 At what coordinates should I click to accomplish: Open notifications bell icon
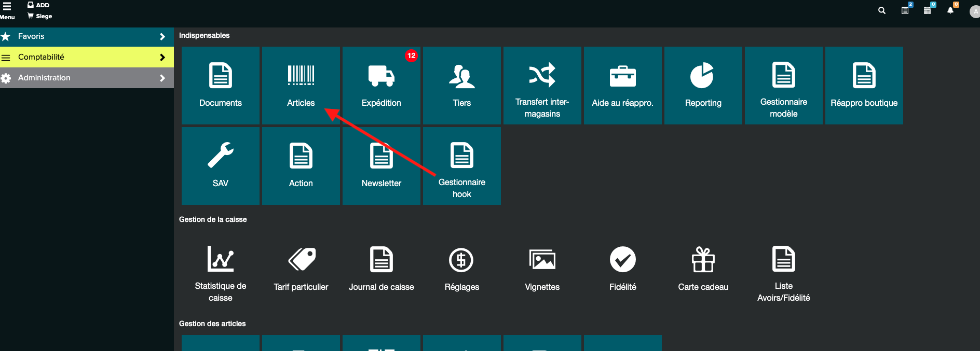click(950, 10)
